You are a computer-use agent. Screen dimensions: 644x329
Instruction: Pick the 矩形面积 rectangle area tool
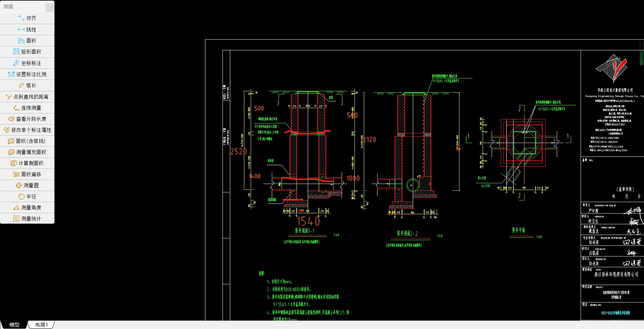(27, 52)
